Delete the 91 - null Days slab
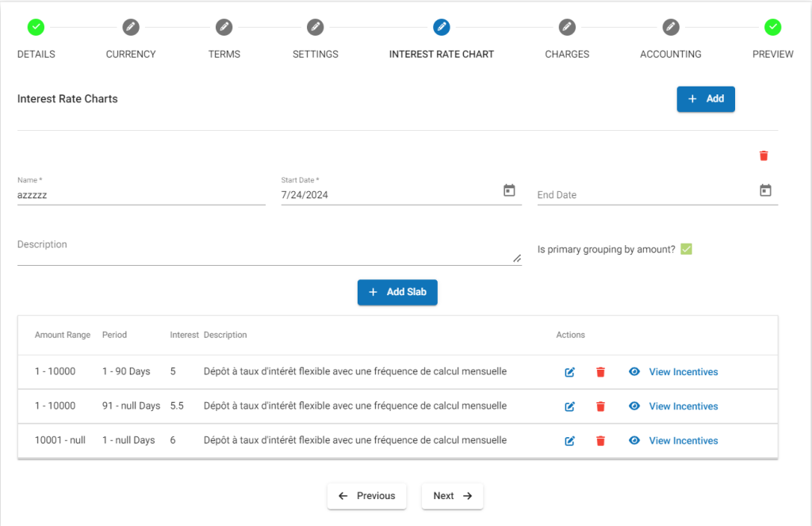 (x=601, y=406)
